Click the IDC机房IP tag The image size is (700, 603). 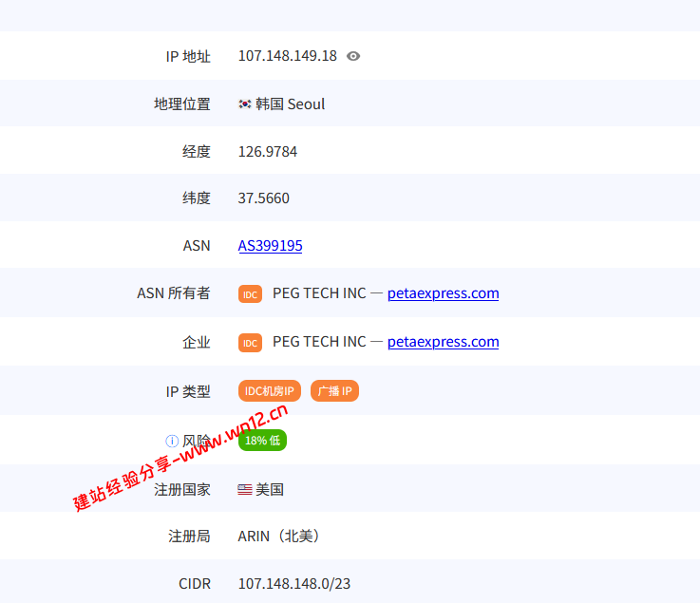coord(270,391)
